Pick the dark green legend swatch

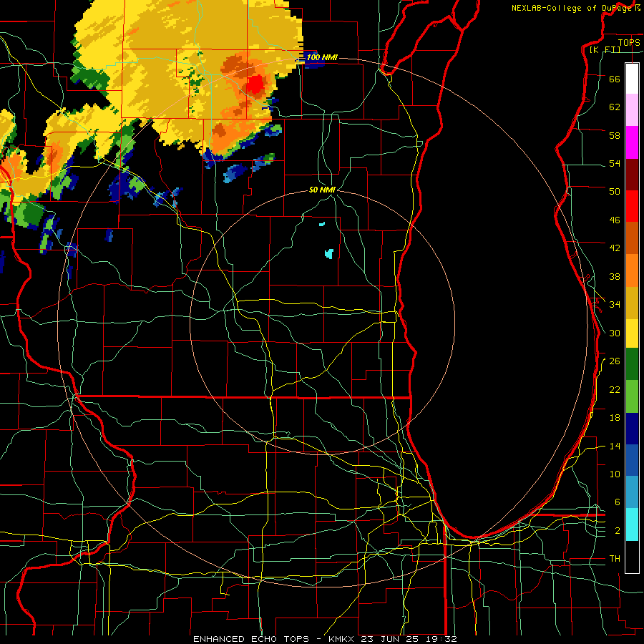pyautogui.click(x=632, y=364)
